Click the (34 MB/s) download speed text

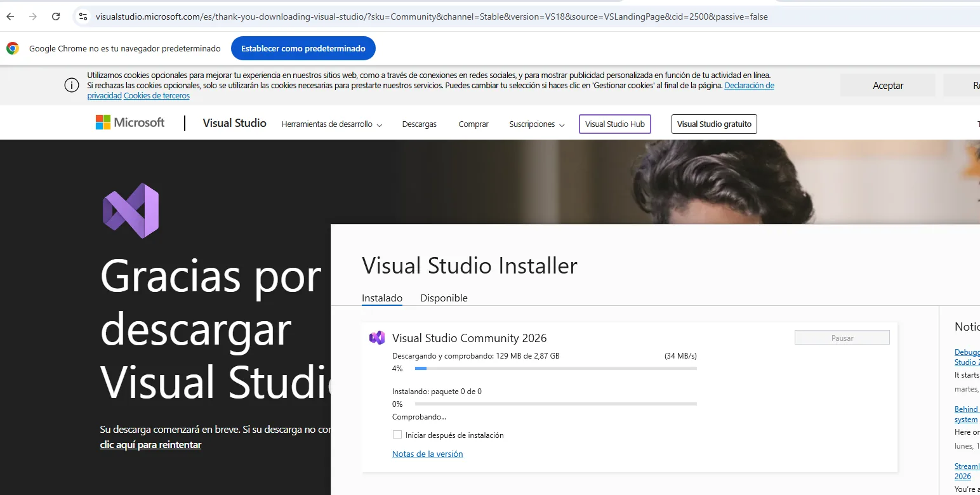[x=680, y=356]
